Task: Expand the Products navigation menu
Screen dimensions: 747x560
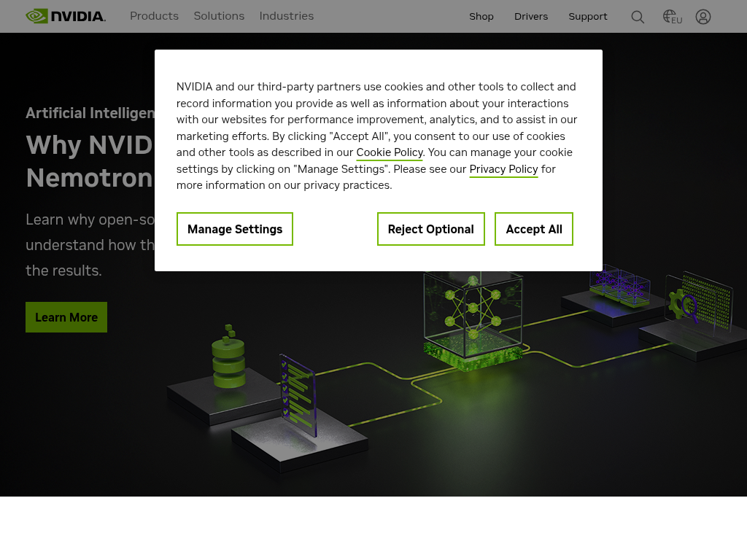Action: 154,16
